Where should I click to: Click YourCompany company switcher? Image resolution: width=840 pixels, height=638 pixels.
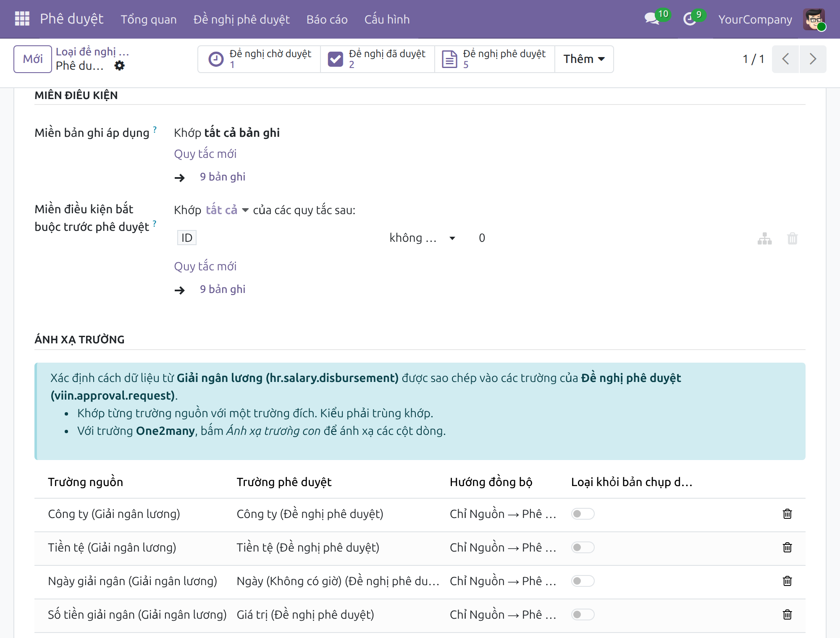pyautogui.click(x=755, y=19)
